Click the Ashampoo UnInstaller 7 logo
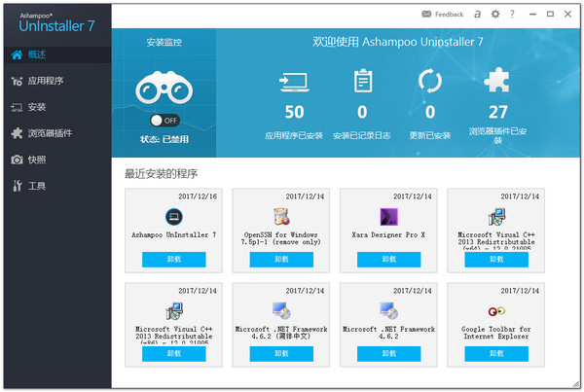Viewport: 584px width, 392px height. pyautogui.click(x=56, y=22)
